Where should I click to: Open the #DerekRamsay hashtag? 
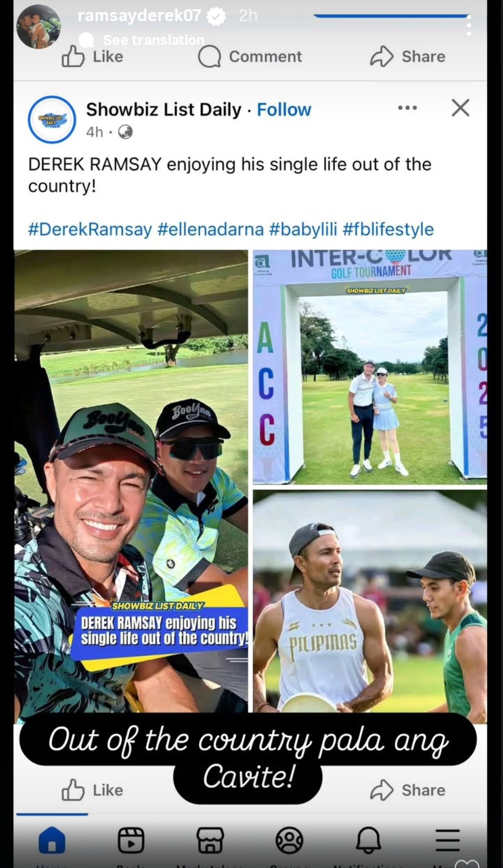coord(90,229)
